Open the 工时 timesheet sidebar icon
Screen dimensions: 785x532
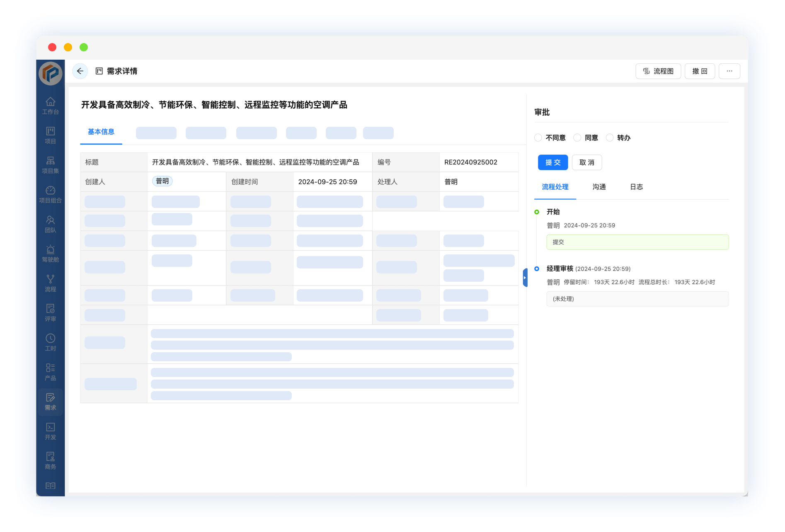(x=50, y=342)
